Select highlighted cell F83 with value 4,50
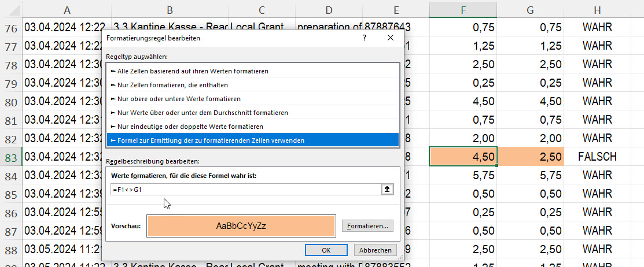Image resolution: width=644 pixels, height=267 pixels. [x=463, y=157]
